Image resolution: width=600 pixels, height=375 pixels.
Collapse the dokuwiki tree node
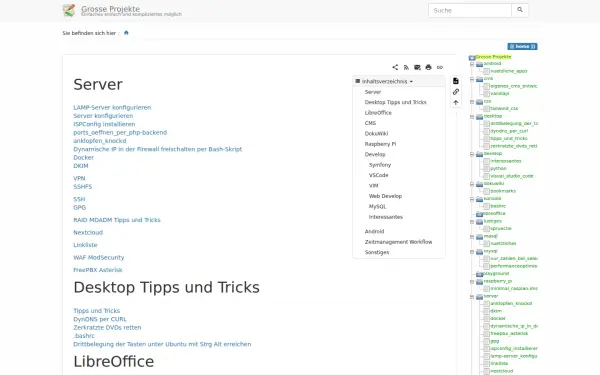point(472,184)
